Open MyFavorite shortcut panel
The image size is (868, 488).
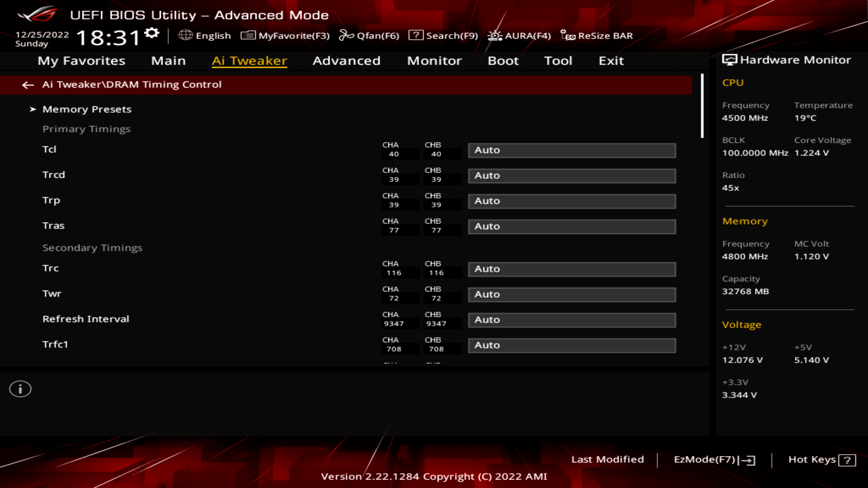pos(286,36)
